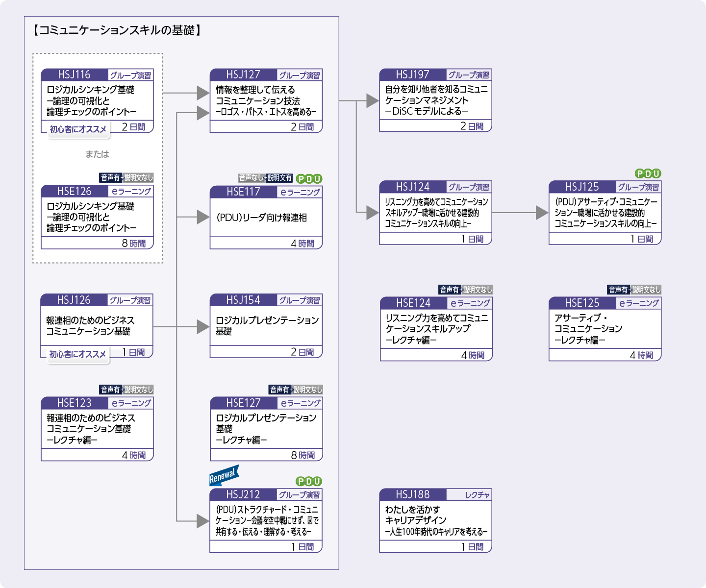Click 4時間 duration on HSE124
706x588 pixels.
[x=473, y=355]
